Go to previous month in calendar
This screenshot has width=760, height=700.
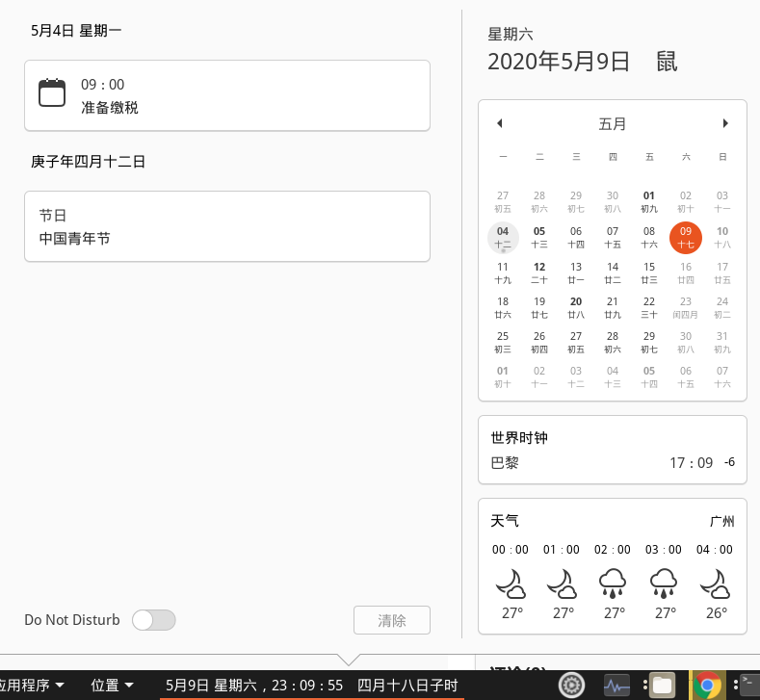pos(500,123)
